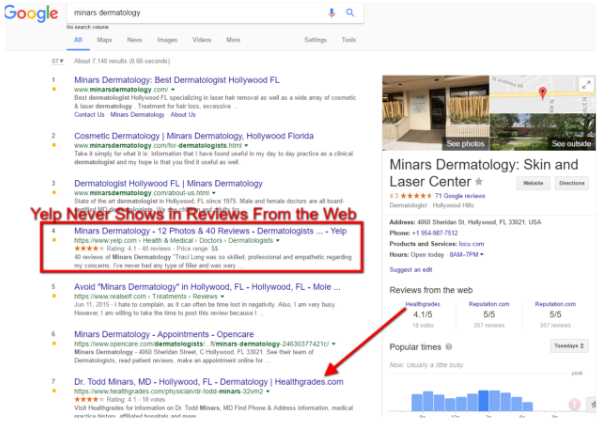Image resolution: width=613 pixels, height=423 pixels.
Task: Open the ST dropdown beside result count
Action: 57,61
